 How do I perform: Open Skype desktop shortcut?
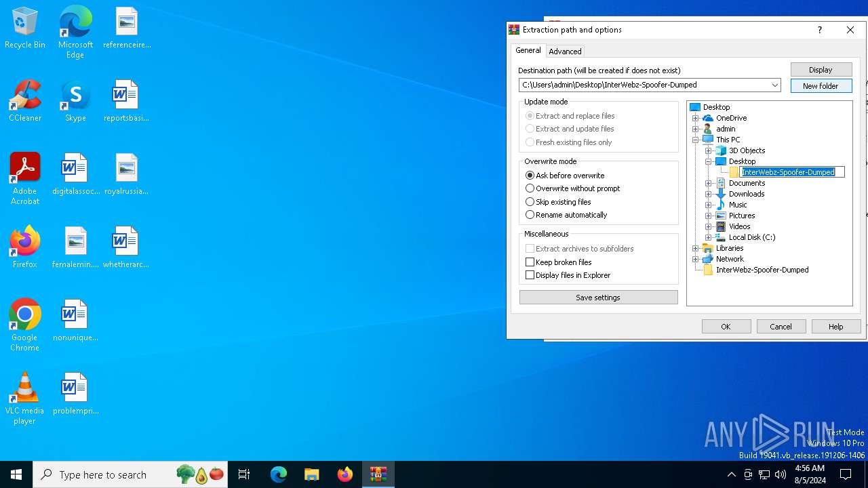(x=75, y=101)
